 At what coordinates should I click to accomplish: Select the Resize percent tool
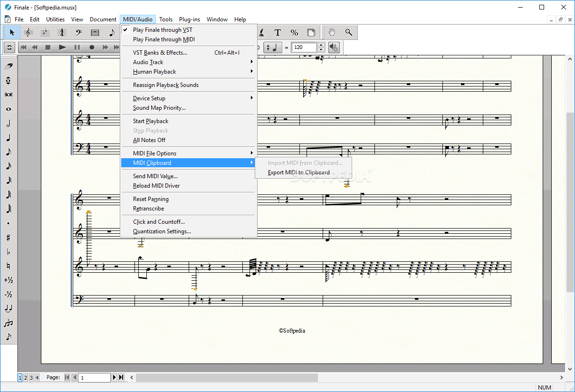click(x=295, y=32)
